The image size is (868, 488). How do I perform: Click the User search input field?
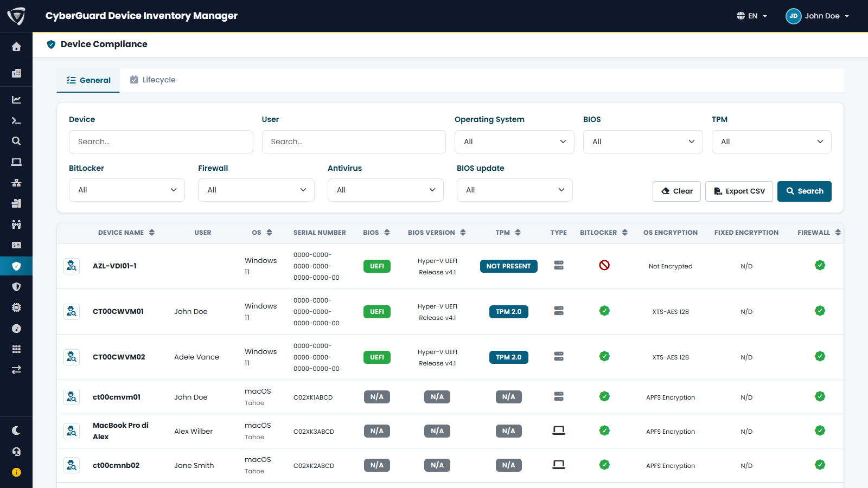pyautogui.click(x=354, y=142)
